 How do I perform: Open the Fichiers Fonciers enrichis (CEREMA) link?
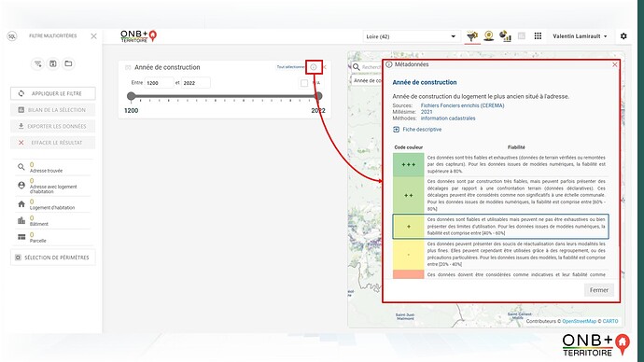coord(462,105)
